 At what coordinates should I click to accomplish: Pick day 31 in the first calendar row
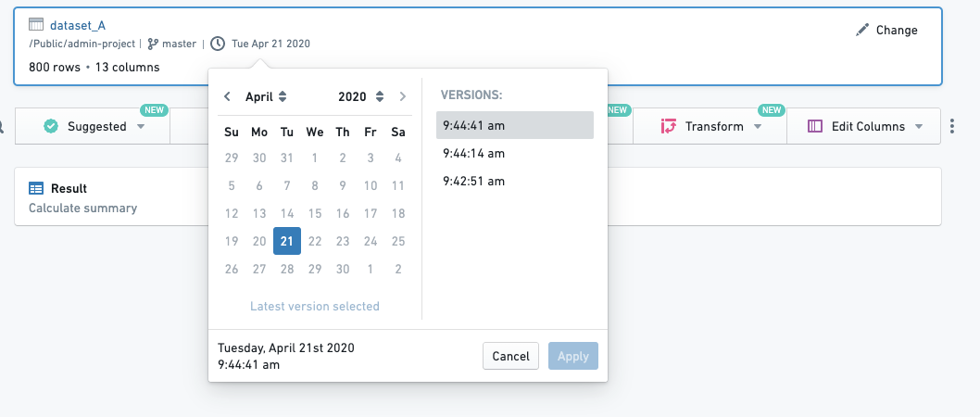pyautogui.click(x=287, y=158)
